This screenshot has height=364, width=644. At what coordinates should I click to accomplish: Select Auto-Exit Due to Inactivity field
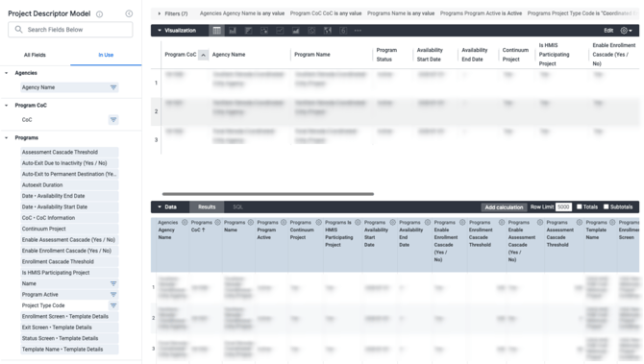click(69, 163)
